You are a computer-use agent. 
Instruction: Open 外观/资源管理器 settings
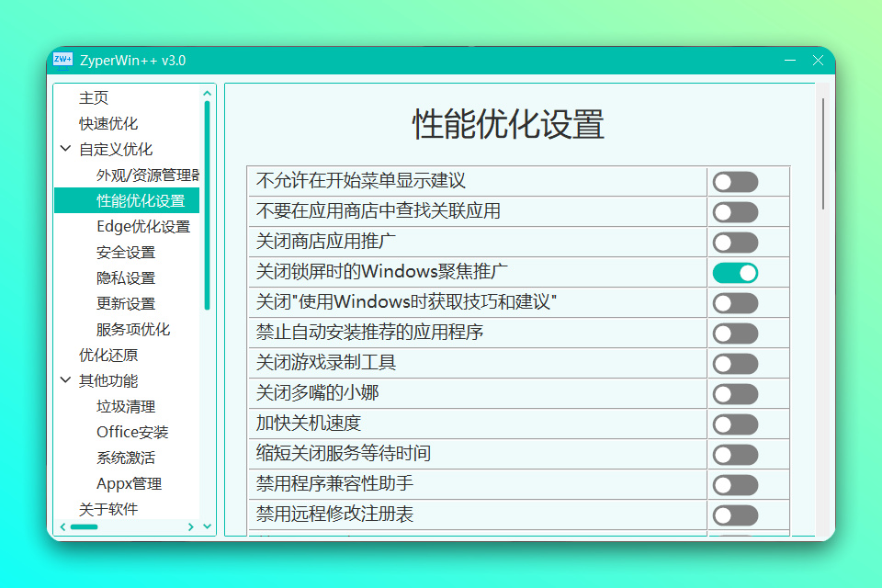tap(148, 175)
